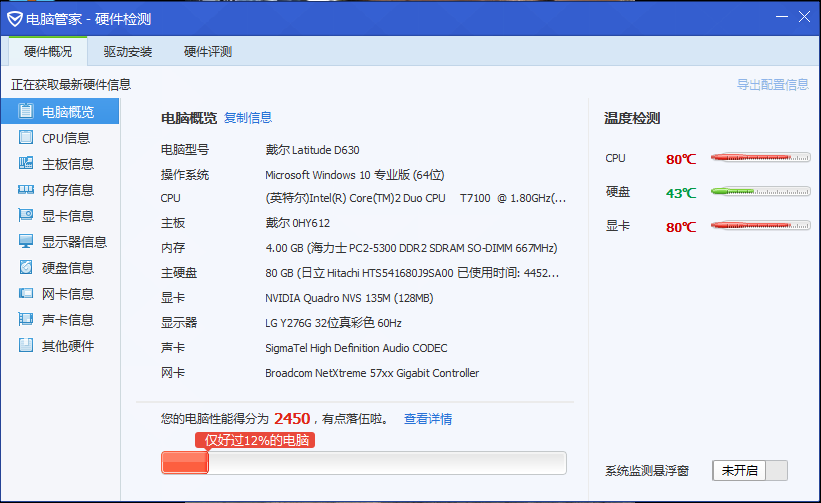Close the 硬件检测 window
Screen dimensions: 821x503
[x=805, y=17]
